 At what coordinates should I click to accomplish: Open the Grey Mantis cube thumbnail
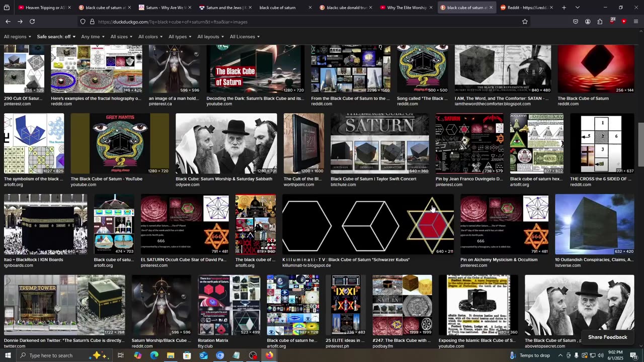[x=120, y=143]
